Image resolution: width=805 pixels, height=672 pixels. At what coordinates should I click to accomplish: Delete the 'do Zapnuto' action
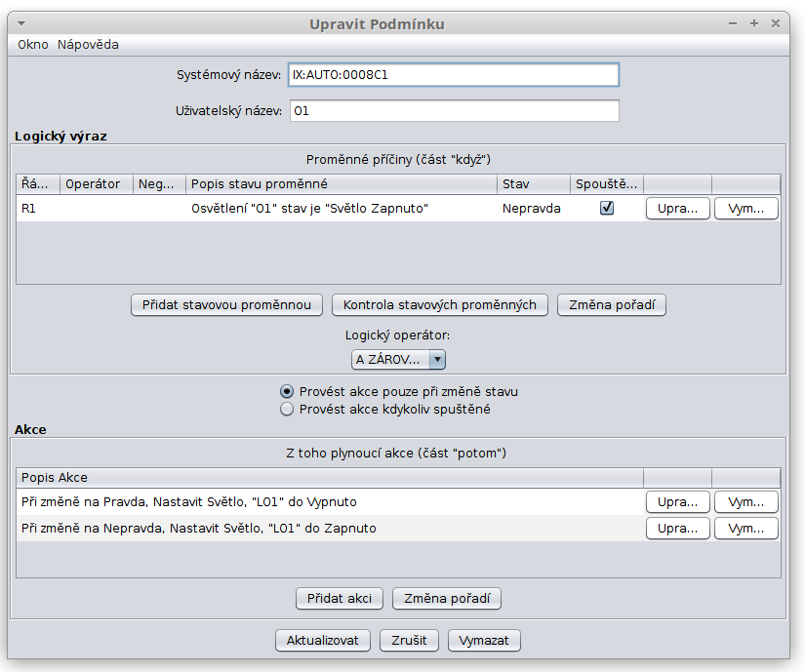pos(746,528)
